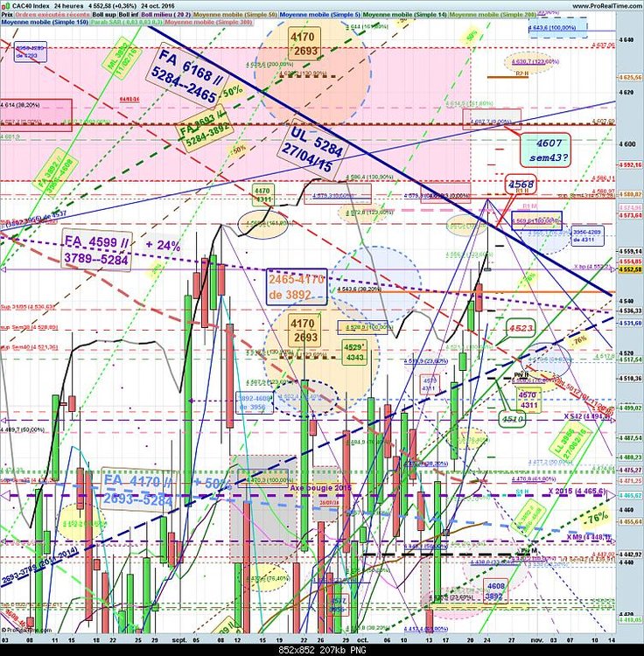Click the nov. date axis label

click(536, 640)
